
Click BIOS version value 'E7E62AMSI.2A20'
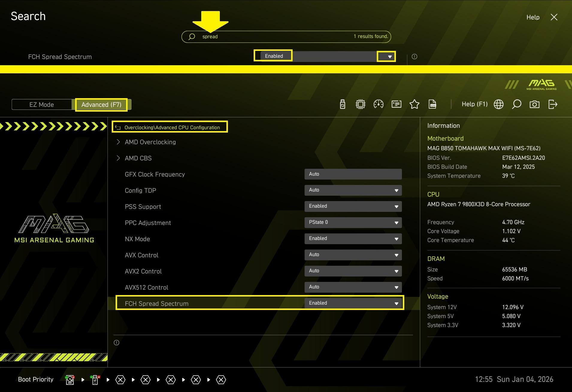tap(523, 158)
